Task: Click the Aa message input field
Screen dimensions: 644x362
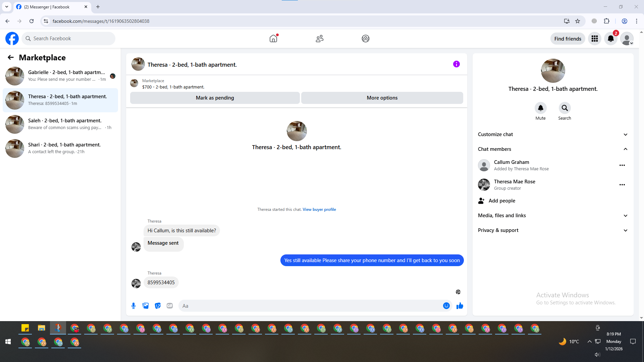Action: pyautogui.click(x=309, y=306)
